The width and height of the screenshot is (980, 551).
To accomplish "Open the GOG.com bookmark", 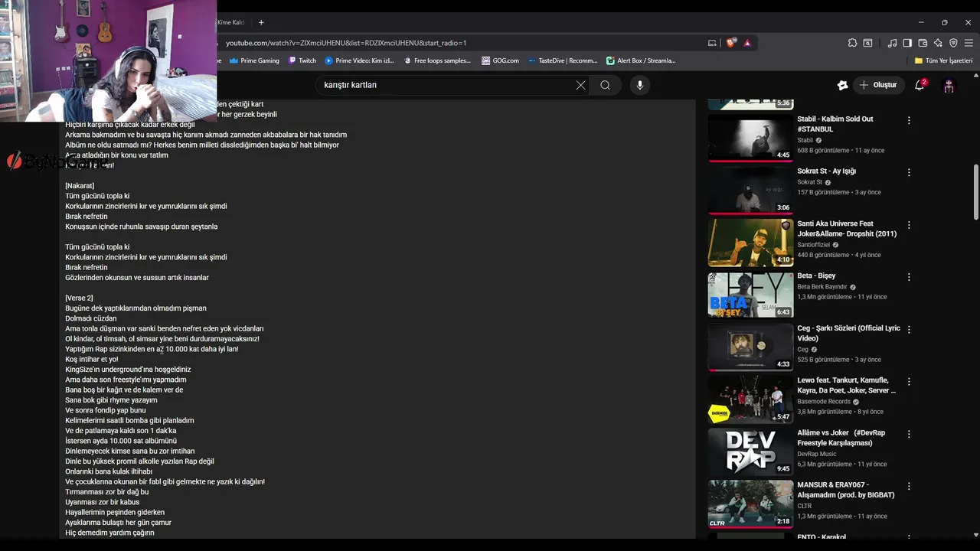I will point(500,60).
